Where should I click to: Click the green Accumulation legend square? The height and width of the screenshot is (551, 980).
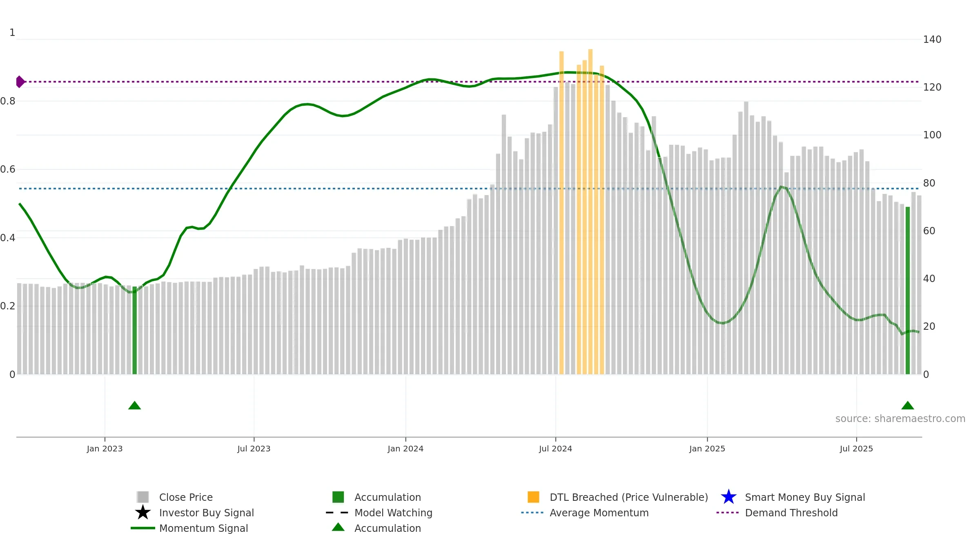pyautogui.click(x=338, y=497)
